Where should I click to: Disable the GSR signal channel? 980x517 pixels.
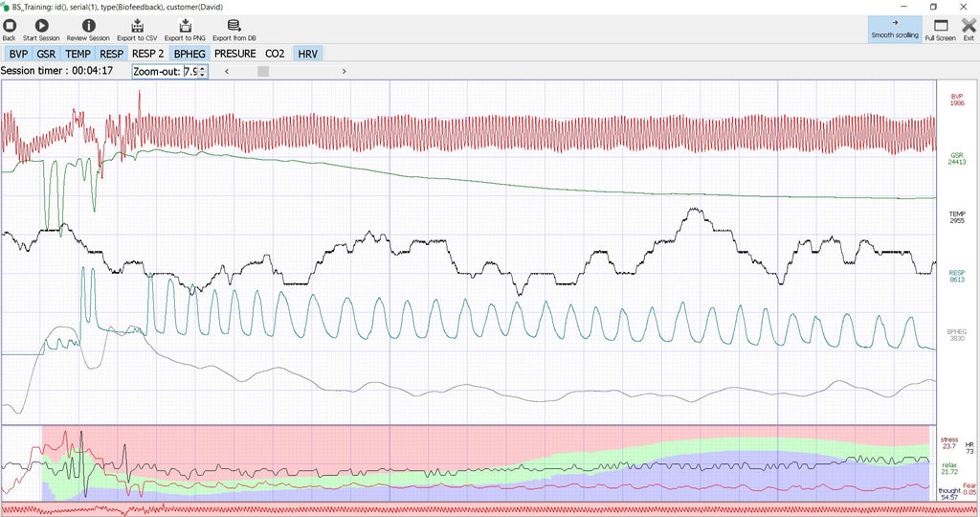click(46, 54)
